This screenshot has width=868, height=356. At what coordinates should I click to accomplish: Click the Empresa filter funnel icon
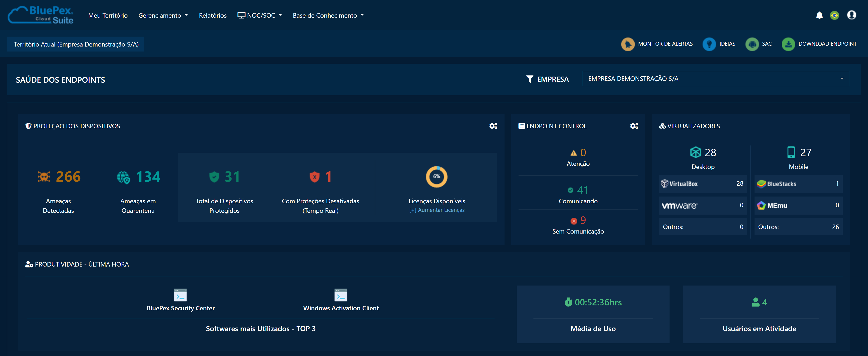pyautogui.click(x=530, y=79)
